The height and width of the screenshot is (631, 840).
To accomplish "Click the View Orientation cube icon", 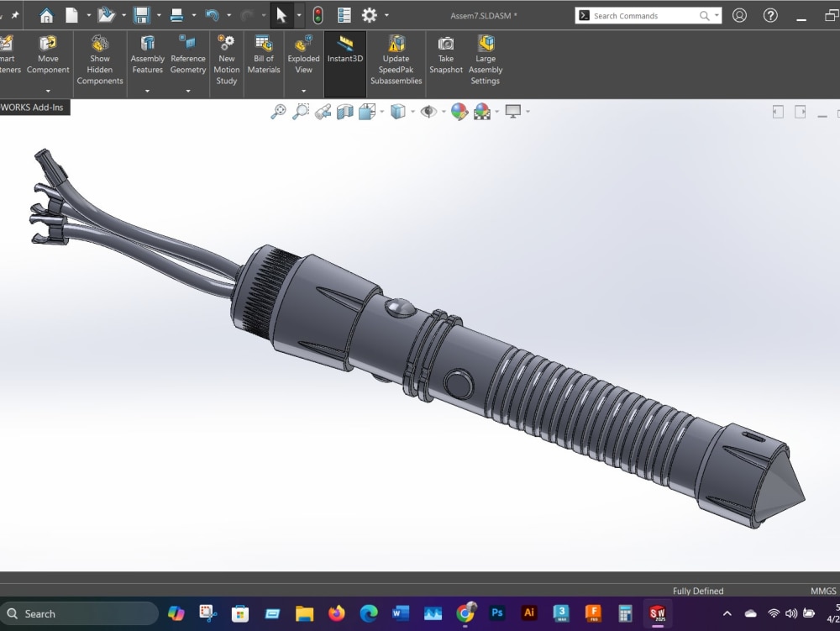I will [x=367, y=112].
